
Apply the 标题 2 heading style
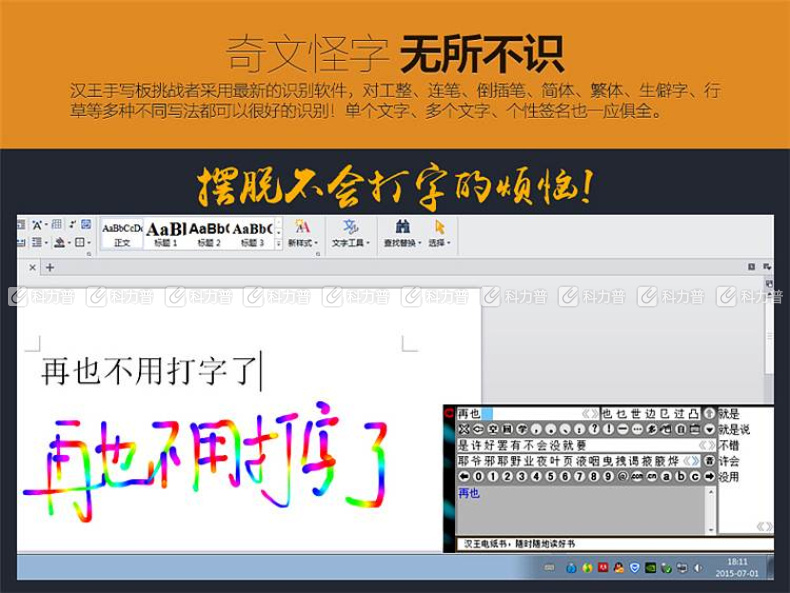point(209,233)
